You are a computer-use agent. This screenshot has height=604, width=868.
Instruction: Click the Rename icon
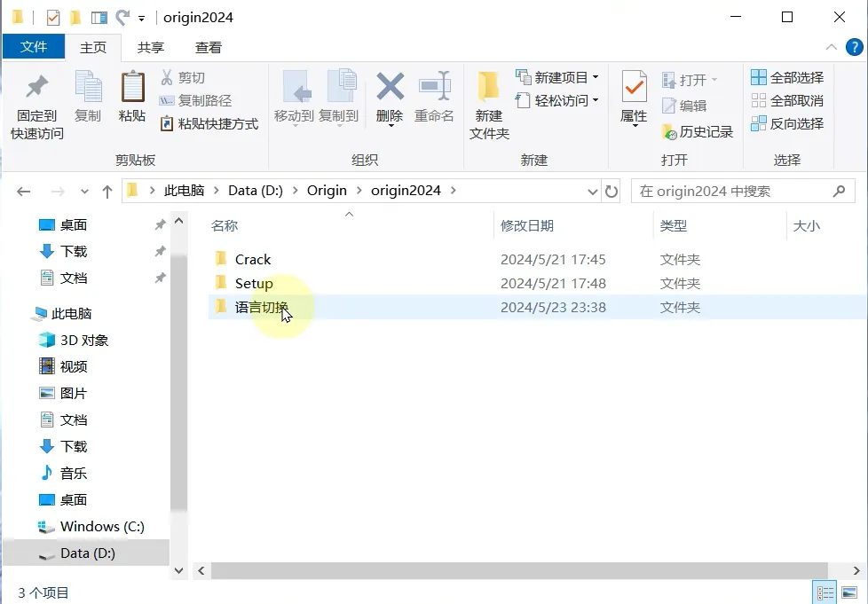[435, 86]
